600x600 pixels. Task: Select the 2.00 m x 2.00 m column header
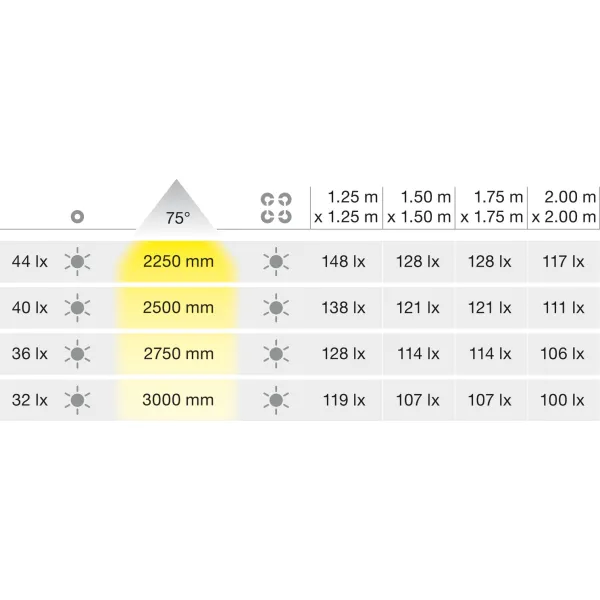tap(564, 207)
